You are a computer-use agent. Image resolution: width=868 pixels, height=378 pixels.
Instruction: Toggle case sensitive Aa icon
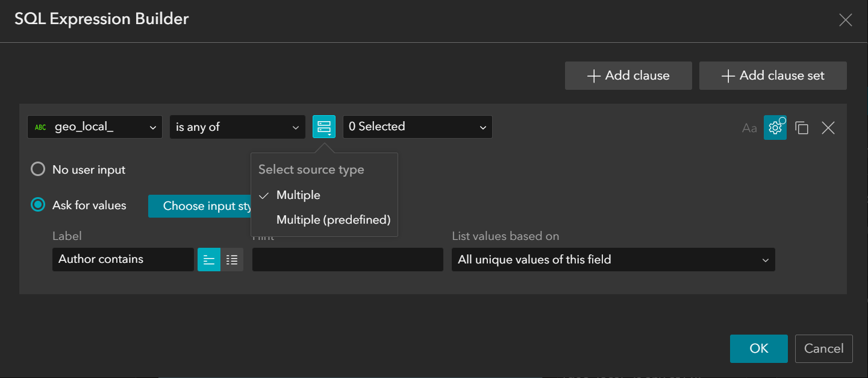coord(749,128)
